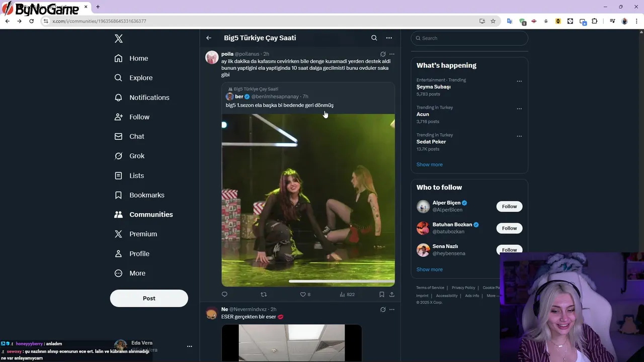Click the Grok icon on poila's post

tap(383, 54)
